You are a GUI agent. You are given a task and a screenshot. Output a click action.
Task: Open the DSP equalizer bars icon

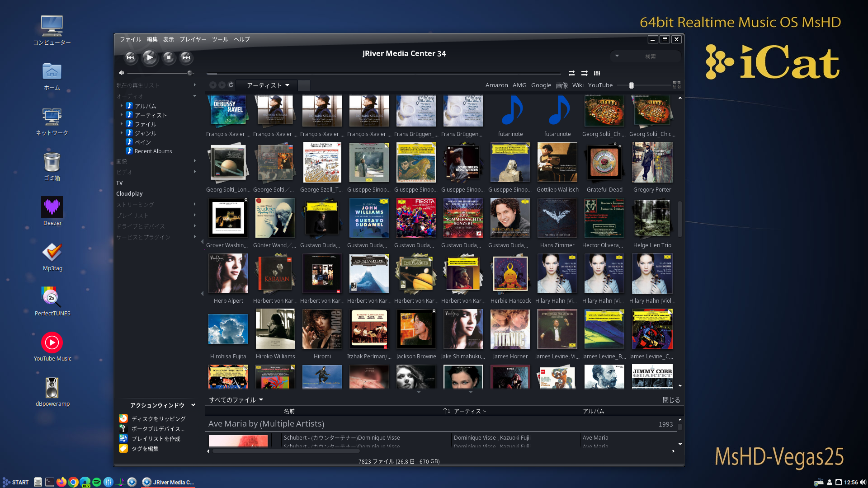[597, 73]
